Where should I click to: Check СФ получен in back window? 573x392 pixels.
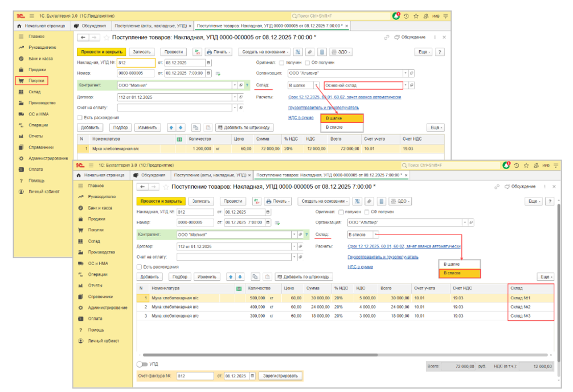click(308, 63)
